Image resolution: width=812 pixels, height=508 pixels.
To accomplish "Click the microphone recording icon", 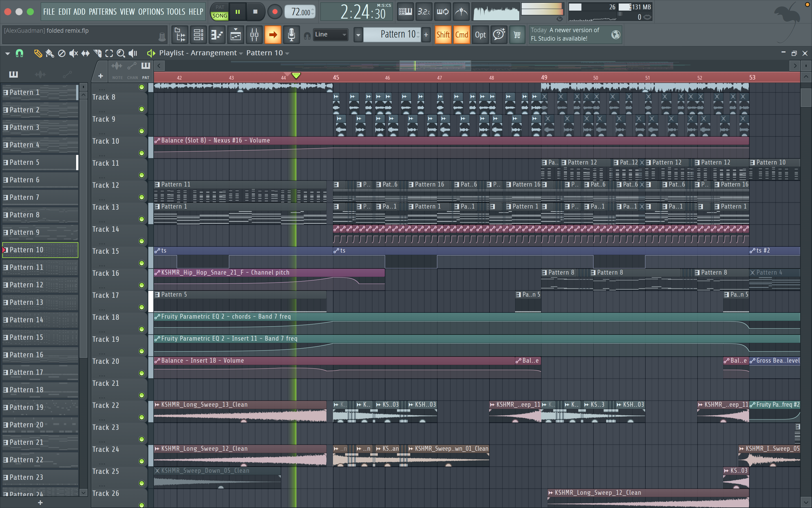I will [291, 35].
